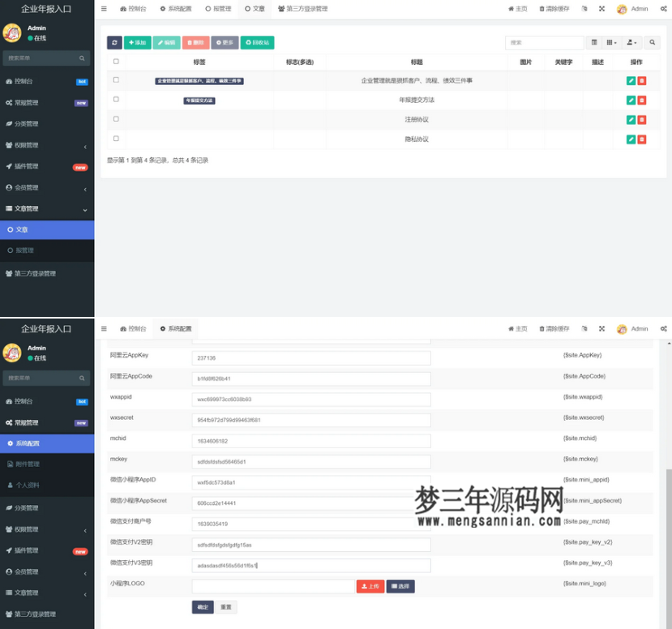The height and width of the screenshot is (629, 672).
Task: Click the refresh icon in the article toolbar
Action: pos(114,42)
